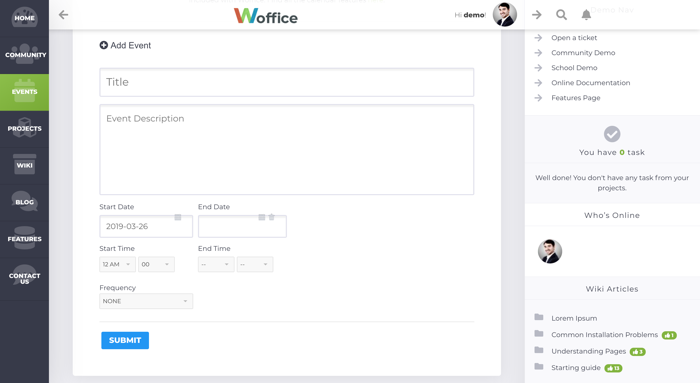Click Common Installation Problems likes badge
The height and width of the screenshot is (383, 700).
click(669, 335)
